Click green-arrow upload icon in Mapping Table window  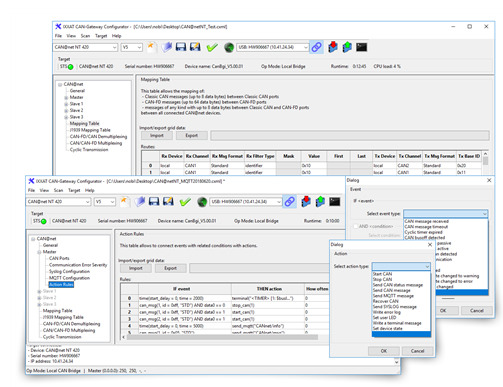coord(347,47)
